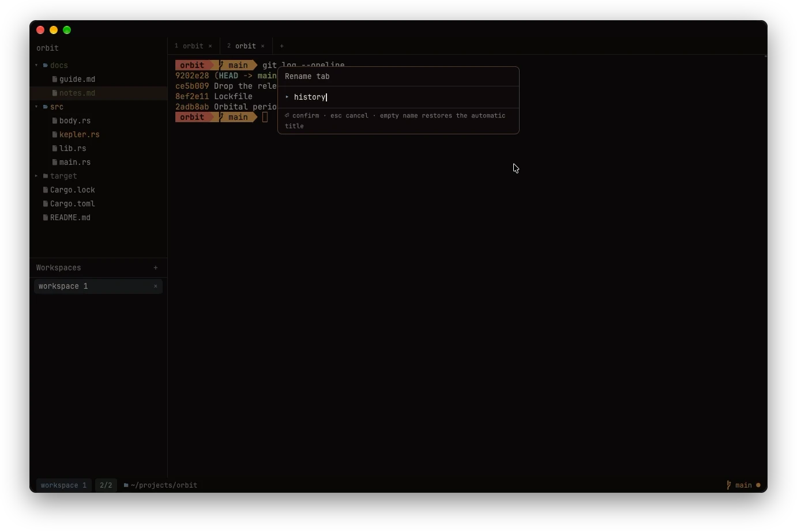Viewport: 797px width, 532px height.
Task: Click the orbit sidebar header title
Action: pyautogui.click(x=47, y=48)
